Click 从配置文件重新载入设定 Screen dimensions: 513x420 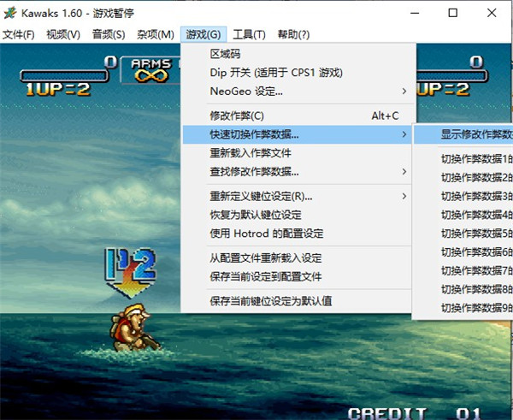pos(297,258)
